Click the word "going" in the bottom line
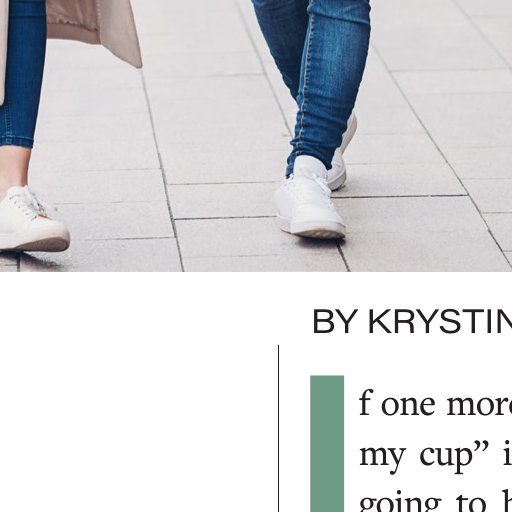The image size is (512, 512). coord(401,505)
